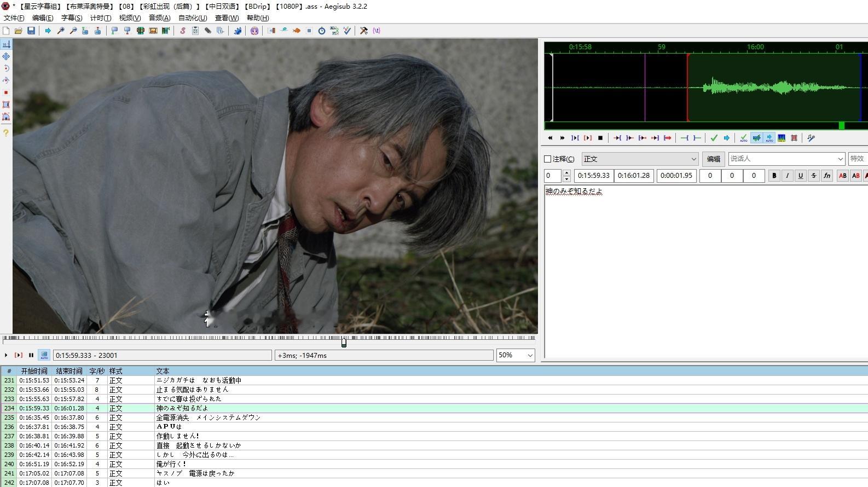Image resolution: width=868 pixels, height=487 pixels.
Task: Open the clipboard Properties icon
Action: tap(195, 31)
